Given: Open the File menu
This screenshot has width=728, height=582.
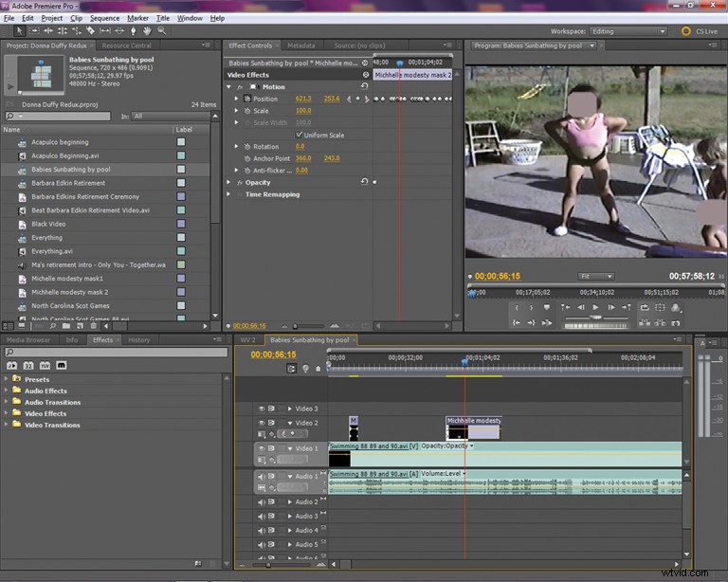Looking at the screenshot, I should [x=9, y=18].
